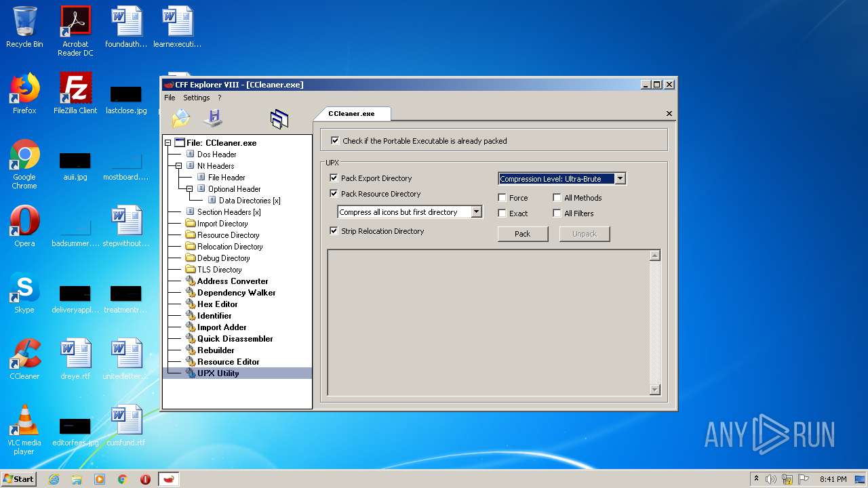Select the File: CCleaner.exe root node
Image resolution: width=868 pixels, height=488 pixels.
[221, 143]
